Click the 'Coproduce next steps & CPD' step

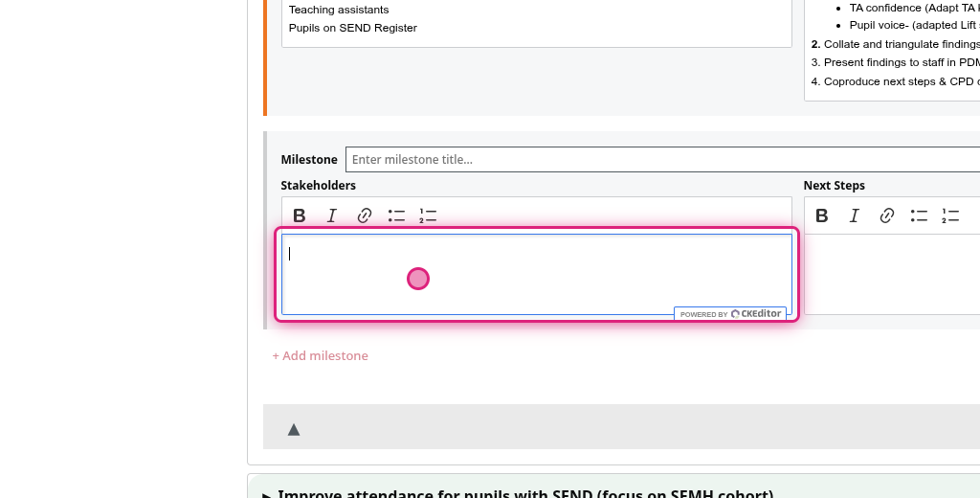pos(896,82)
